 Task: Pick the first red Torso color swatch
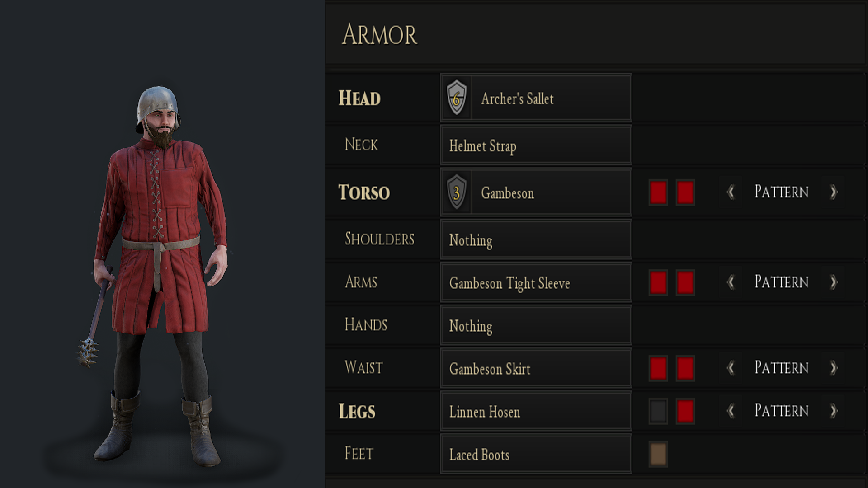pos(658,192)
